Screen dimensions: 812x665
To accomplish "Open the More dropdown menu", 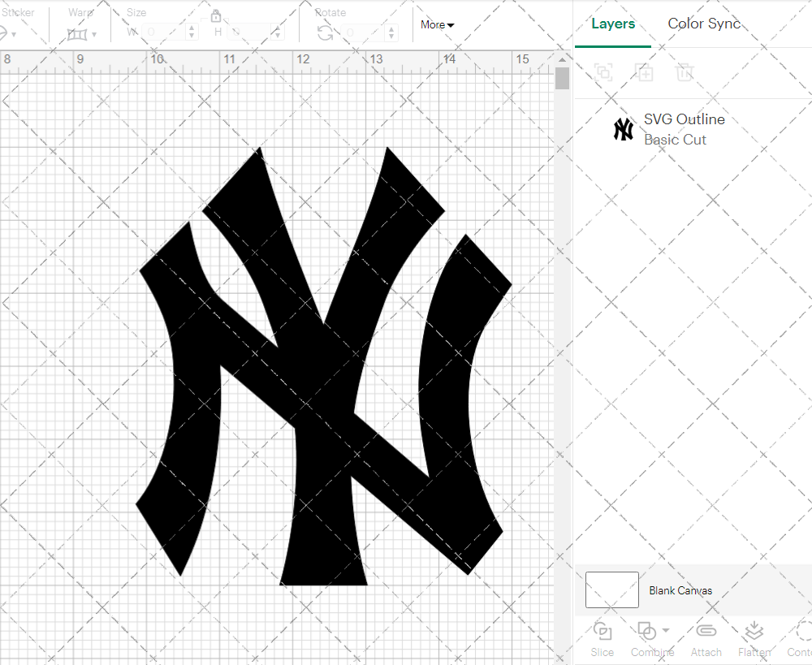I will point(437,25).
